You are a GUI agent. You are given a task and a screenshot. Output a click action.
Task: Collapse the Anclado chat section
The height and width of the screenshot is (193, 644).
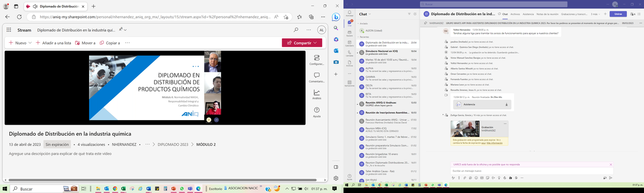tap(358, 24)
